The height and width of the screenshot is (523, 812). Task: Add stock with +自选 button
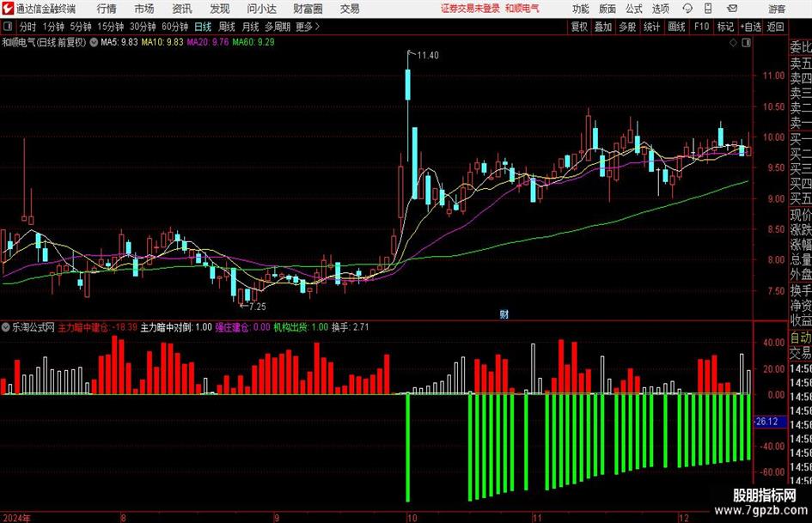tap(750, 27)
